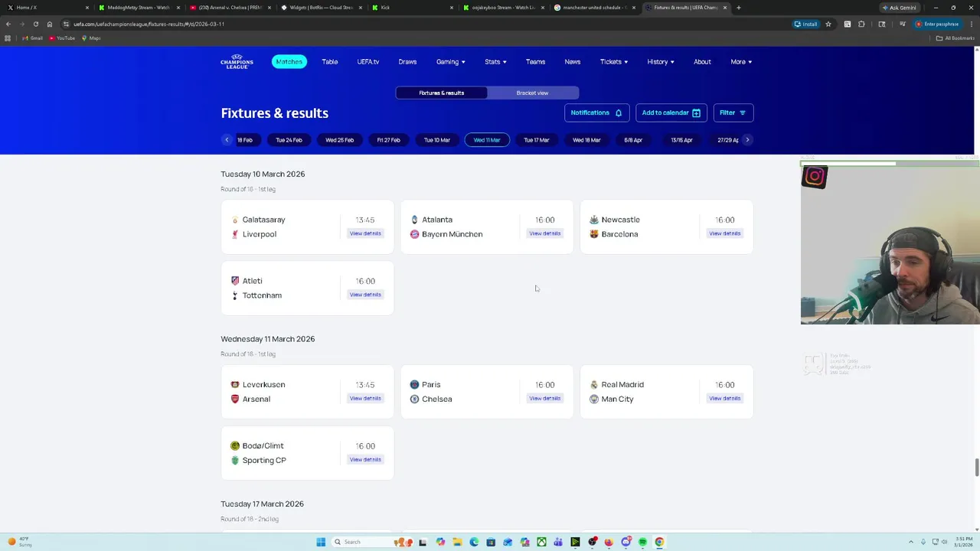
Task: Bookmark this page with star icon
Action: [x=828, y=24]
